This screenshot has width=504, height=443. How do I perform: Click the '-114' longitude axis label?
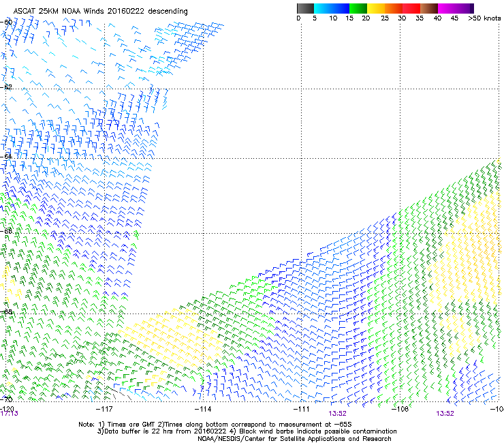click(203, 409)
